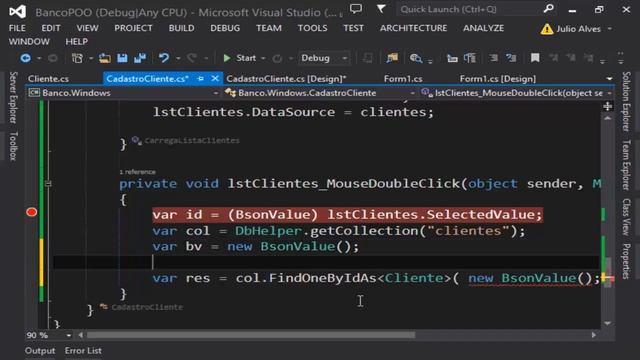Image resolution: width=640 pixels, height=360 pixels.
Task: Start debugging with the green Start button
Action: click(240, 58)
